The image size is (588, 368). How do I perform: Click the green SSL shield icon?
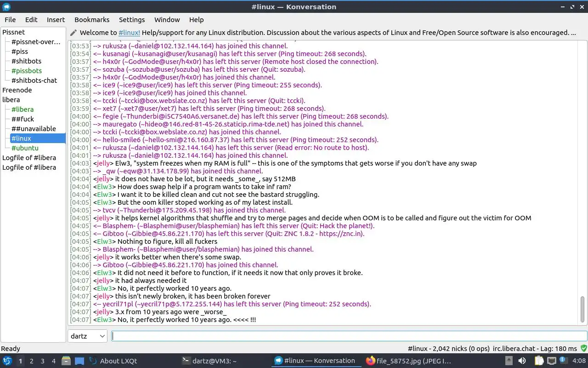(583, 349)
